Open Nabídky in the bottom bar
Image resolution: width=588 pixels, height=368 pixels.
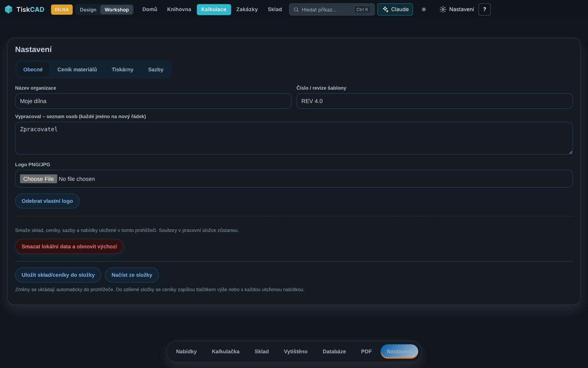[x=186, y=351]
